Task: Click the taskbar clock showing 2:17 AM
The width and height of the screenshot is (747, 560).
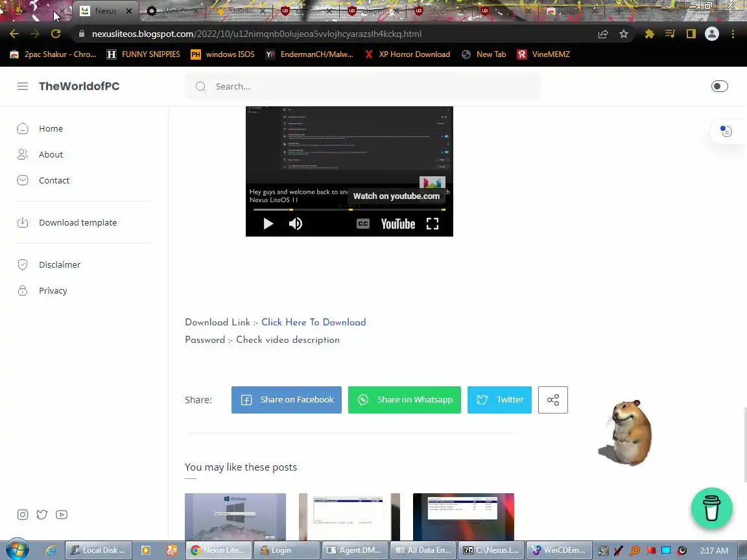Action: point(714,550)
